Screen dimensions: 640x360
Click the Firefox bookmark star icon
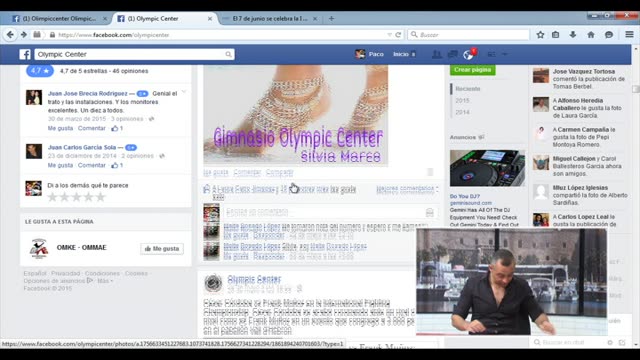click(x=540, y=35)
